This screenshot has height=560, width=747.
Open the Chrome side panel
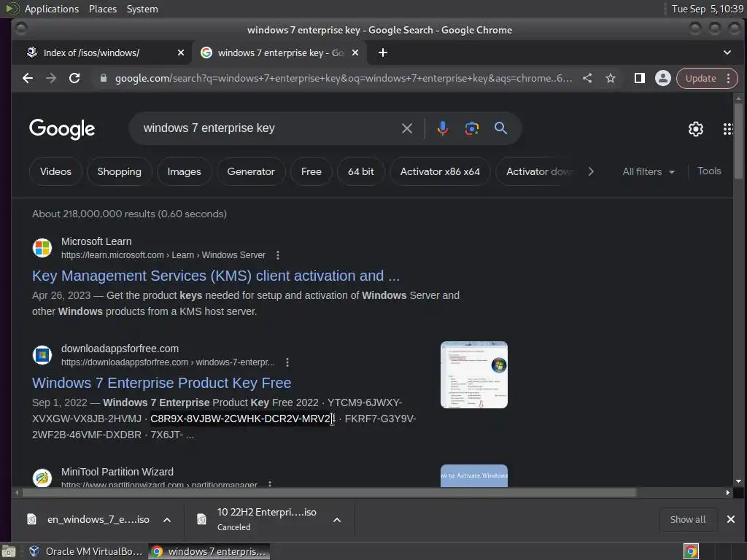pyautogui.click(x=639, y=78)
